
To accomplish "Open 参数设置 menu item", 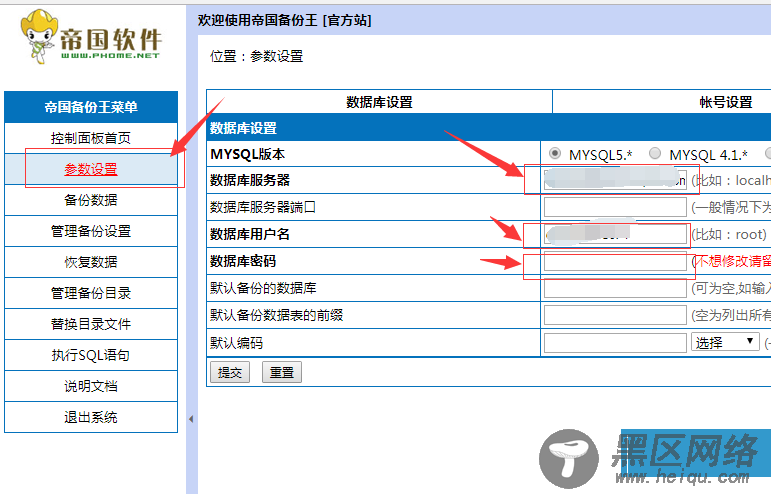I will (x=91, y=169).
